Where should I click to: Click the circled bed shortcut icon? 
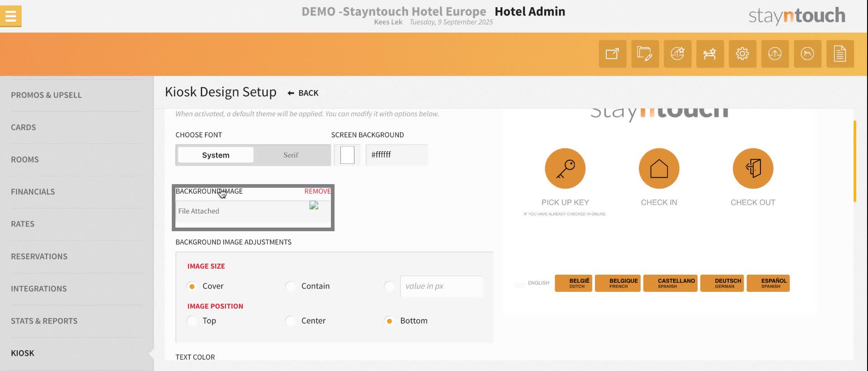pyautogui.click(x=808, y=54)
